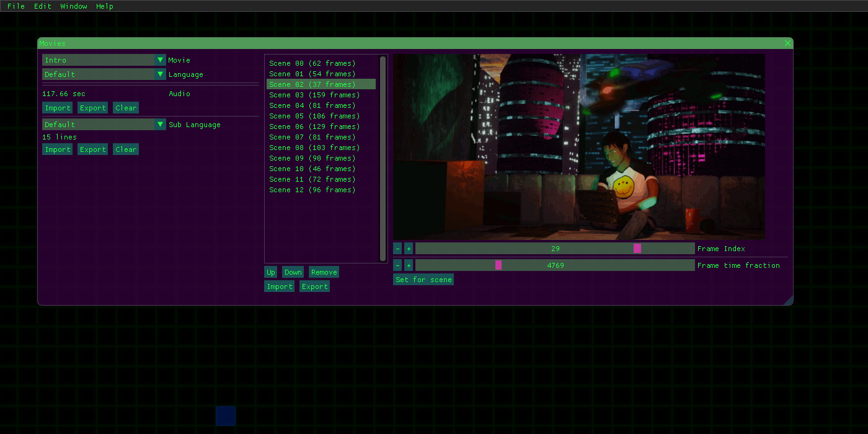Click the Movies window resize grip
This screenshot has height=434, width=868.
[x=788, y=301]
